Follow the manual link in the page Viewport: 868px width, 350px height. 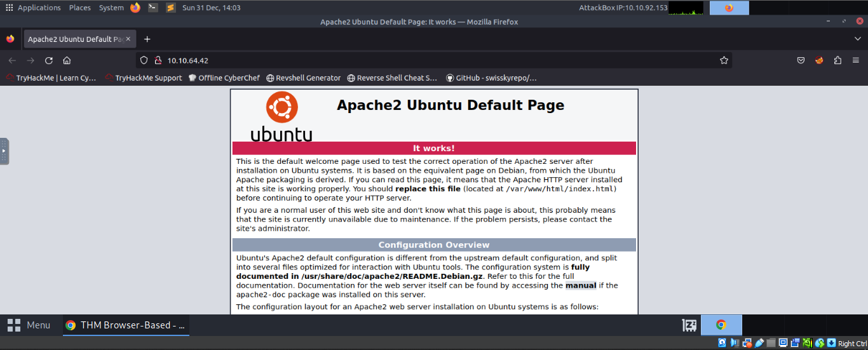[x=581, y=285]
